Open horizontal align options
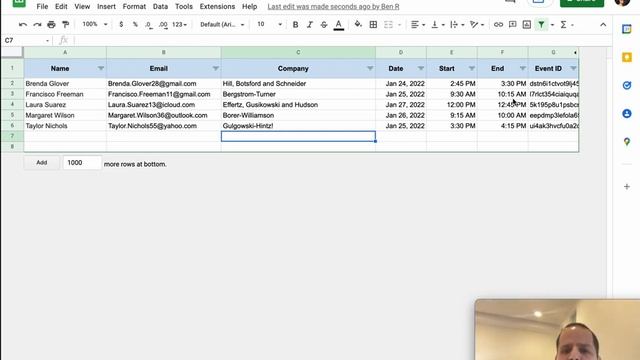 [x=418, y=24]
